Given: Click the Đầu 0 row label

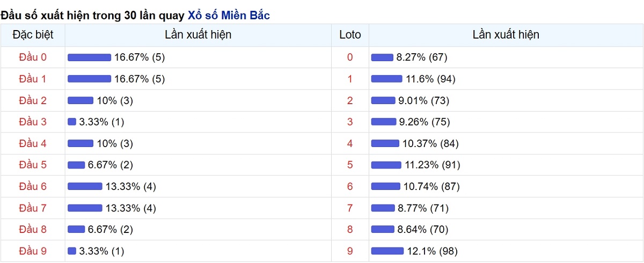Looking at the screenshot, I should point(33,57).
